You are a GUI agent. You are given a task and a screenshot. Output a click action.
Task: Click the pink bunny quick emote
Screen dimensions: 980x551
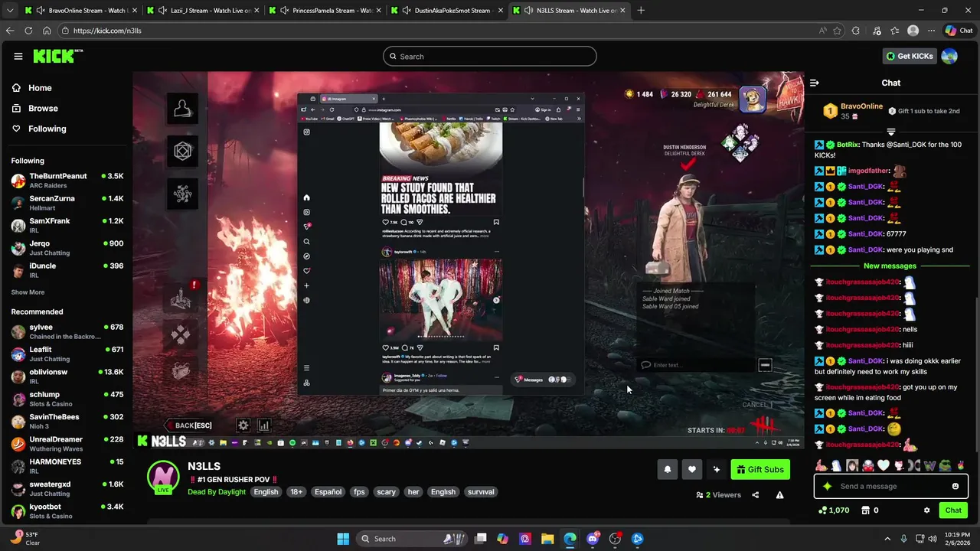(822, 465)
